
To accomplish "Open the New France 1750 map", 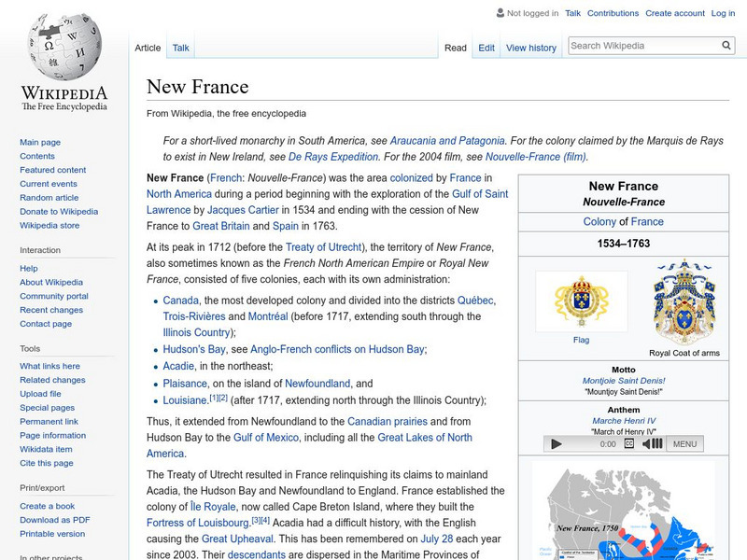I will click(x=623, y=511).
